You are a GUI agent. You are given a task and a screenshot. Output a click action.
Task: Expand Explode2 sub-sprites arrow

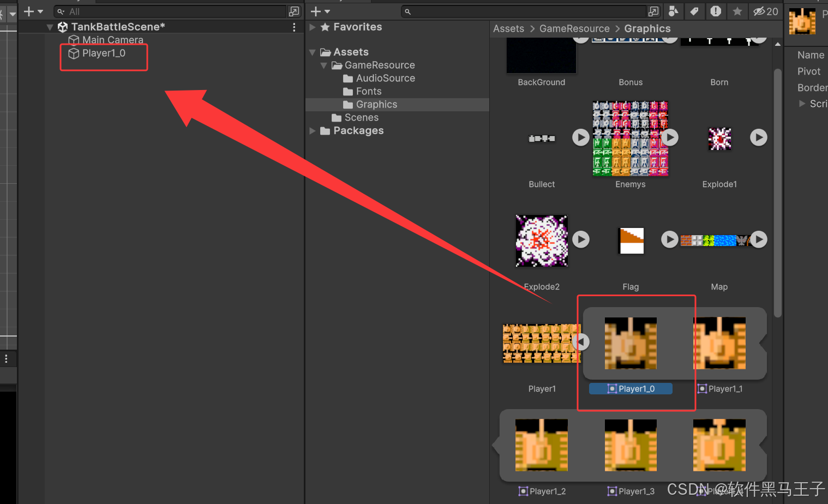(x=581, y=239)
